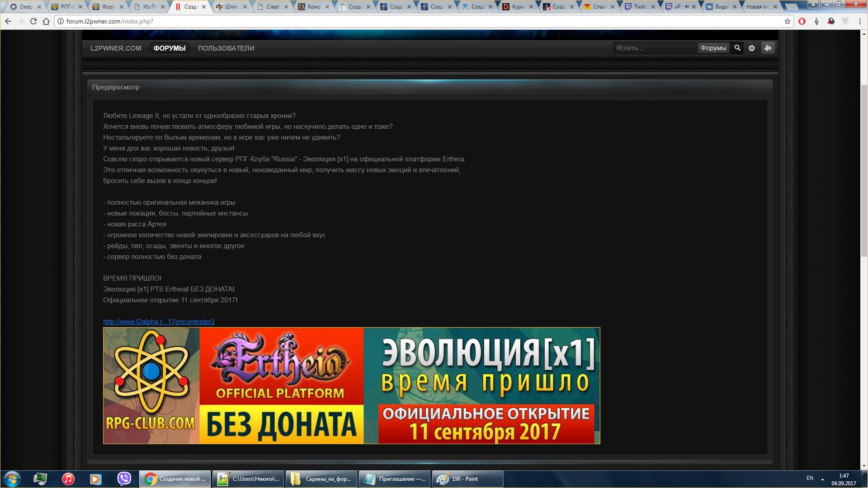Click the Эволюция x1 Ertheia banner image
This screenshot has width=868, height=488.
tap(352, 385)
